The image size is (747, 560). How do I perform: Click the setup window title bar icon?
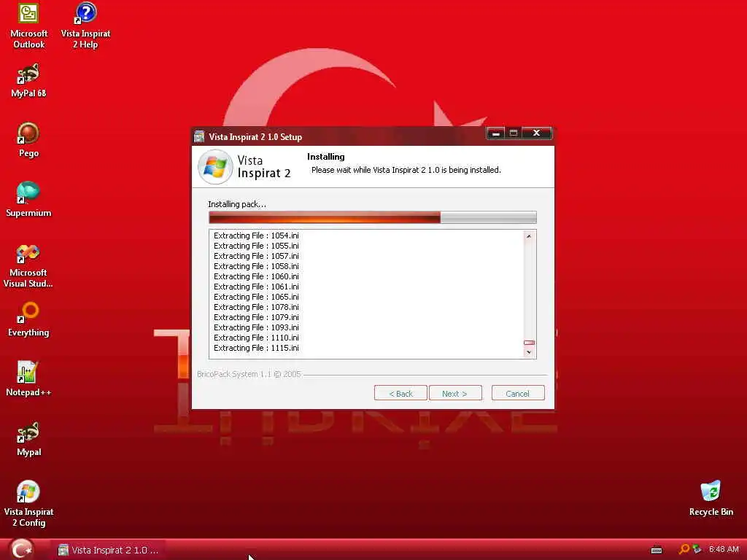click(199, 136)
